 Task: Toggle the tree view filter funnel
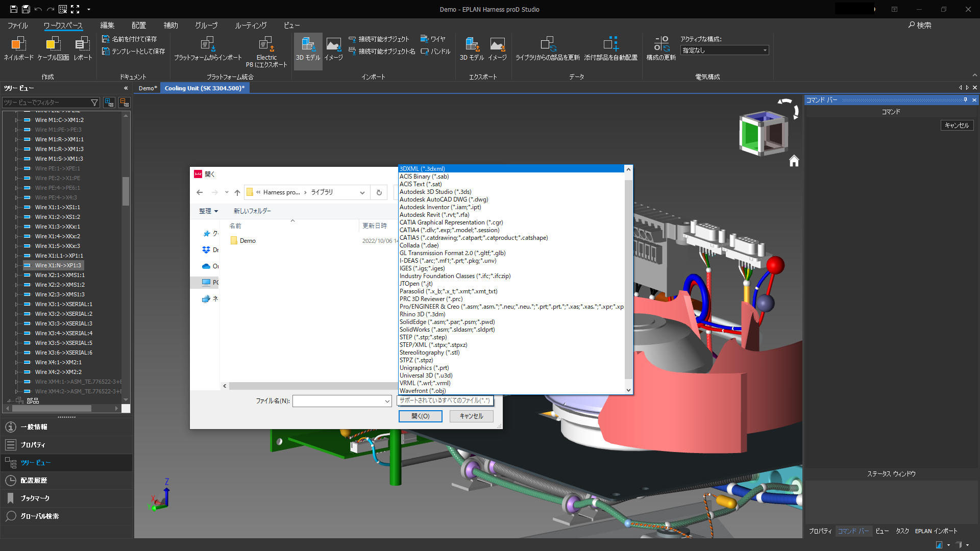click(x=94, y=103)
